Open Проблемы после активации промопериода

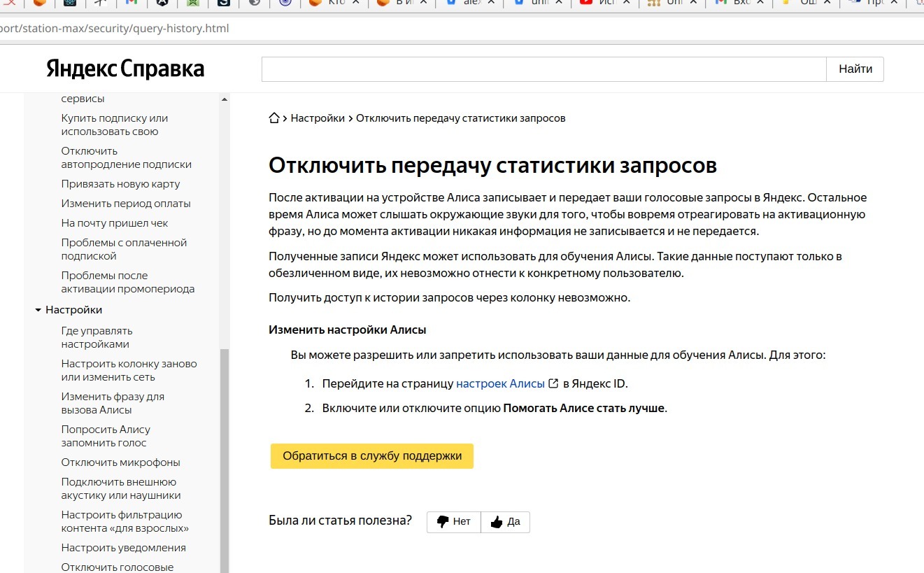click(128, 282)
